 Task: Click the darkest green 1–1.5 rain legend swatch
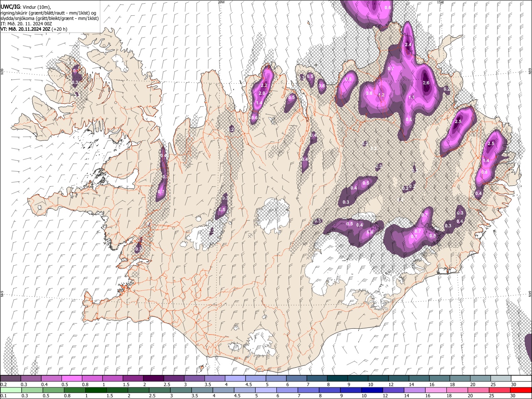coord(96,390)
